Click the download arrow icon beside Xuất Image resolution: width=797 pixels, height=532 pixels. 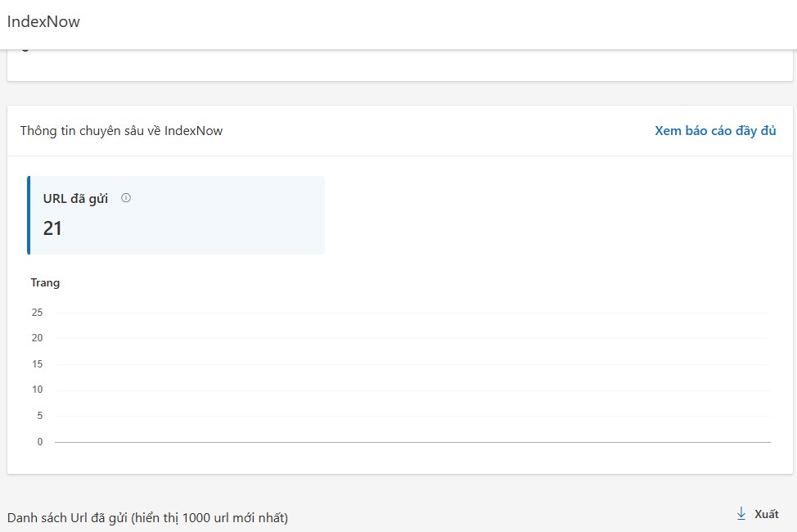(x=741, y=513)
